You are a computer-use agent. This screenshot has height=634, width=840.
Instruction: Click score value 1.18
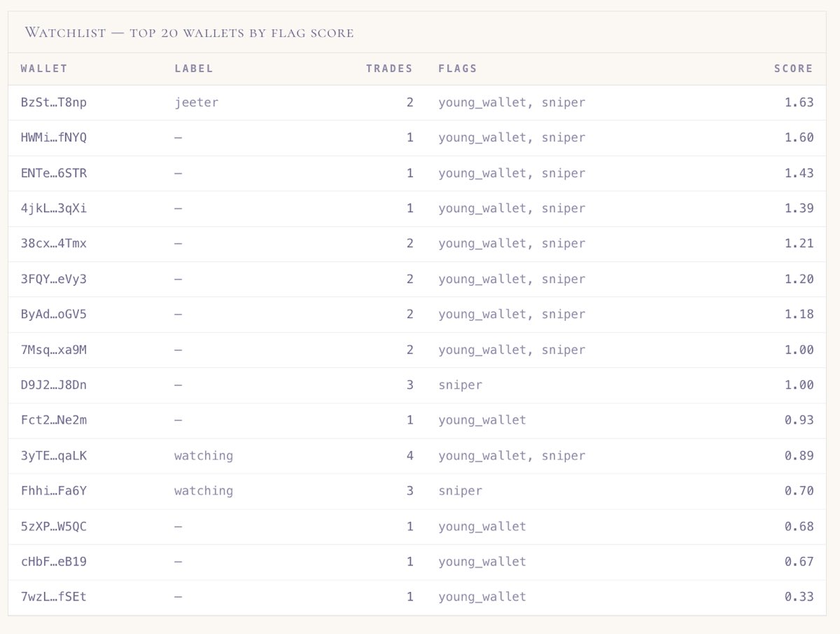(x=799, y=314)
